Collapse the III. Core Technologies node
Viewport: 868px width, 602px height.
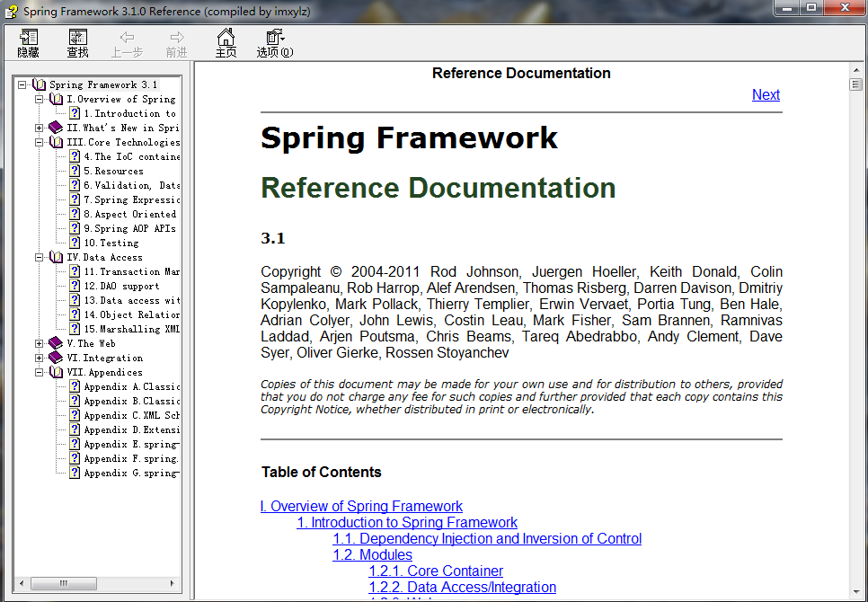point(40,142)
